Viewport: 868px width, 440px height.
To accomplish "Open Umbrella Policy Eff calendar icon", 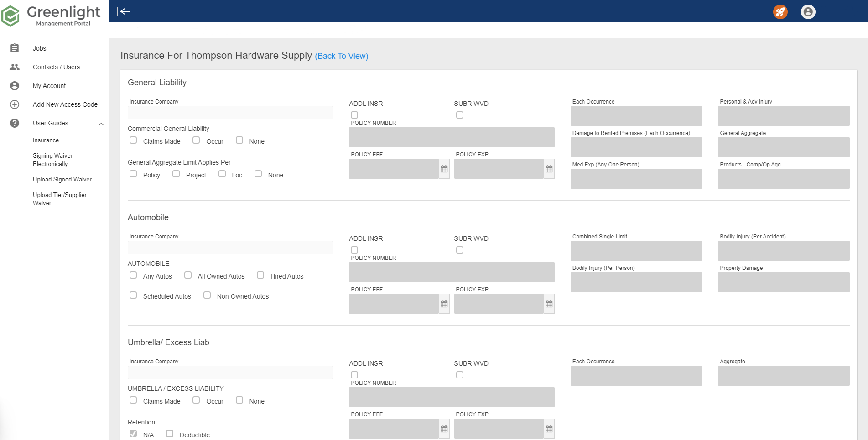I will pyautogui.click(x=444, y=429).
